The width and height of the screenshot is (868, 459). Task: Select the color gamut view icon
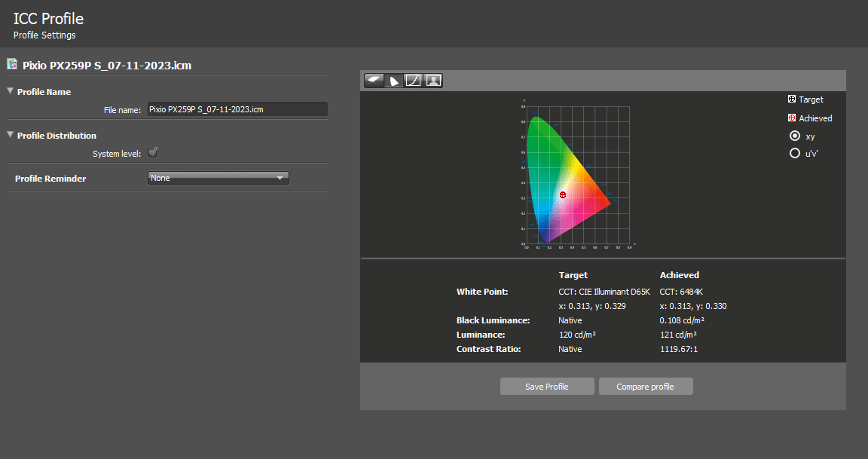(393, 81)
